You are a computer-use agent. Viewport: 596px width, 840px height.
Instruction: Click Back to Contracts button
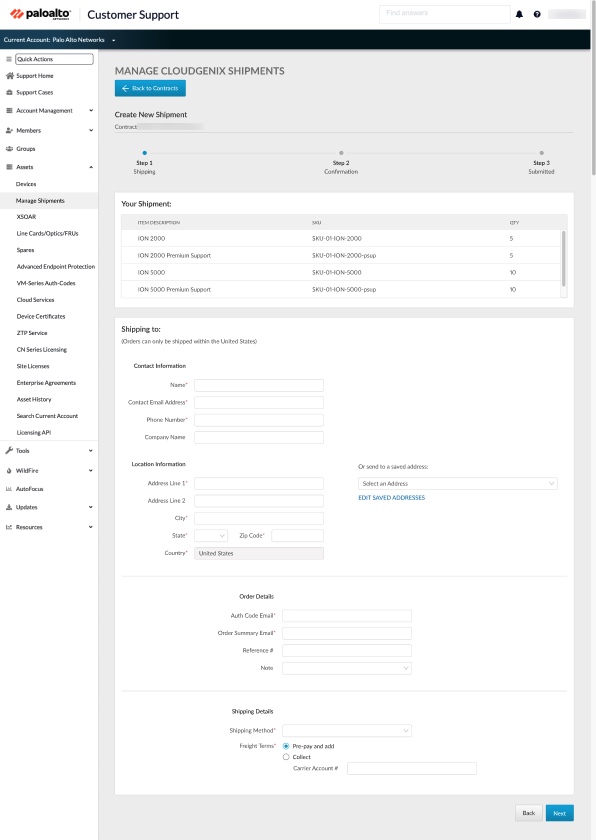150,88
